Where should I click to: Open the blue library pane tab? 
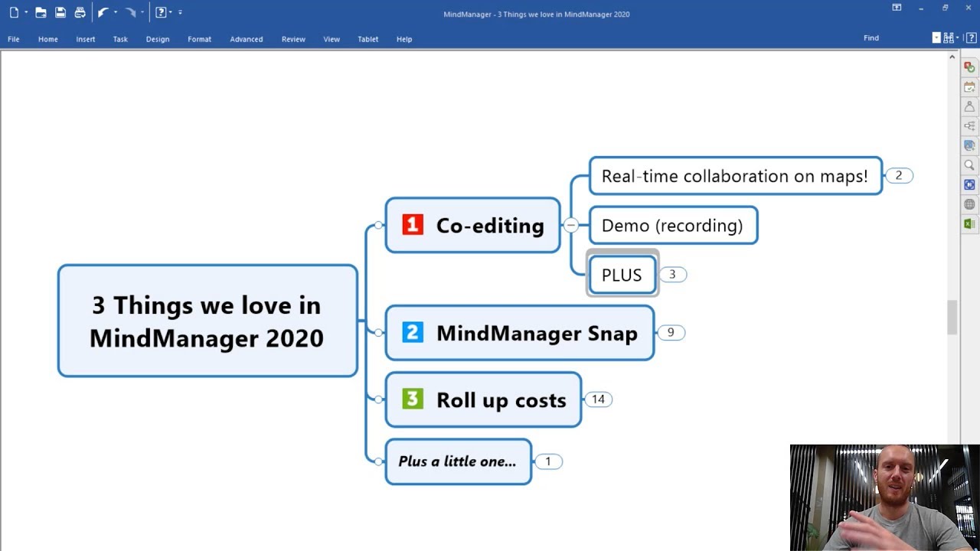click(969, 145)
